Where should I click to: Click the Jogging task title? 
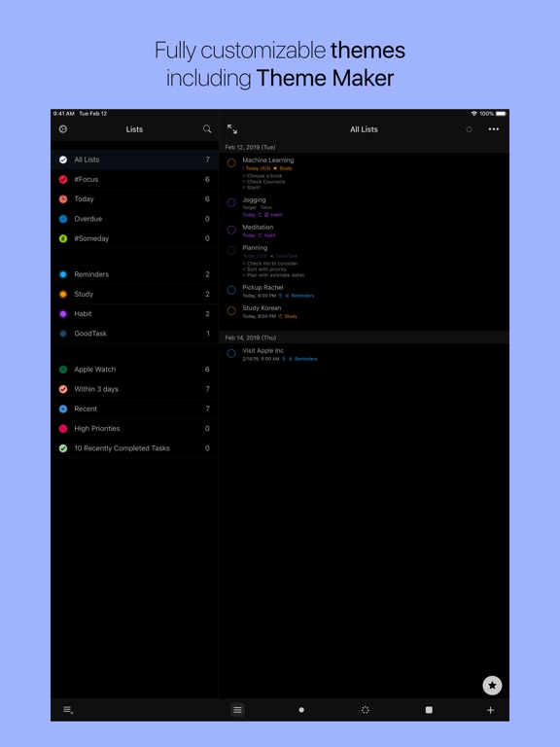[254, 200]
